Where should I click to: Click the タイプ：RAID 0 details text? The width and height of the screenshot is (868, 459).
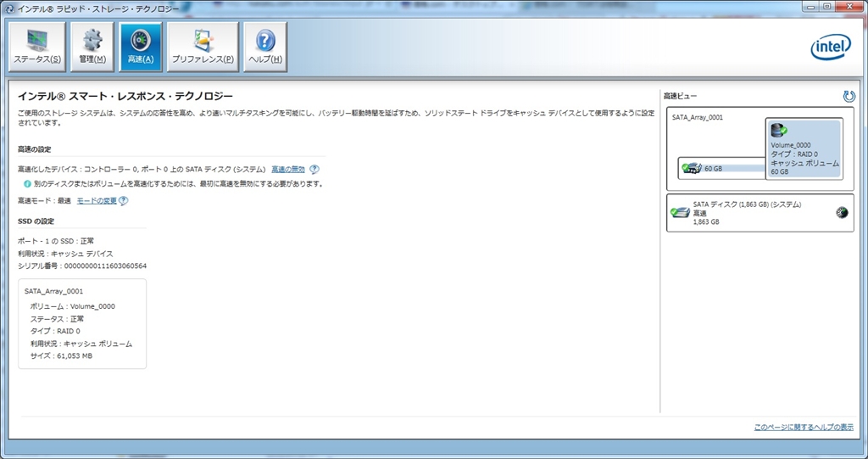(x=55, y=331)
